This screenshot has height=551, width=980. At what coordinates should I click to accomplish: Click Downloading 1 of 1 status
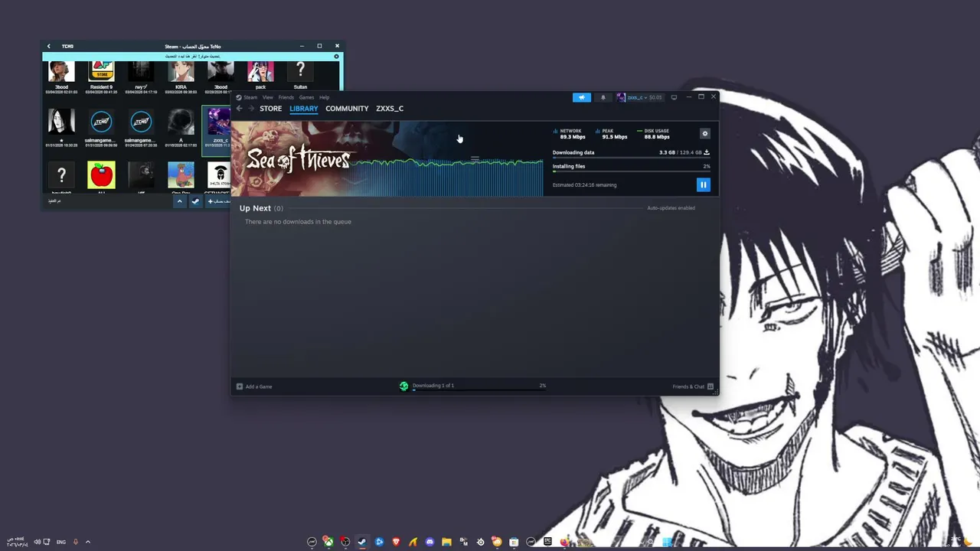coord(433,386)
